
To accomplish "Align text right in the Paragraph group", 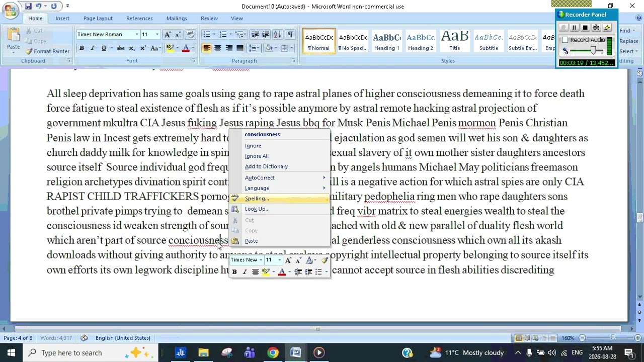I will click(x=228, y=48).
